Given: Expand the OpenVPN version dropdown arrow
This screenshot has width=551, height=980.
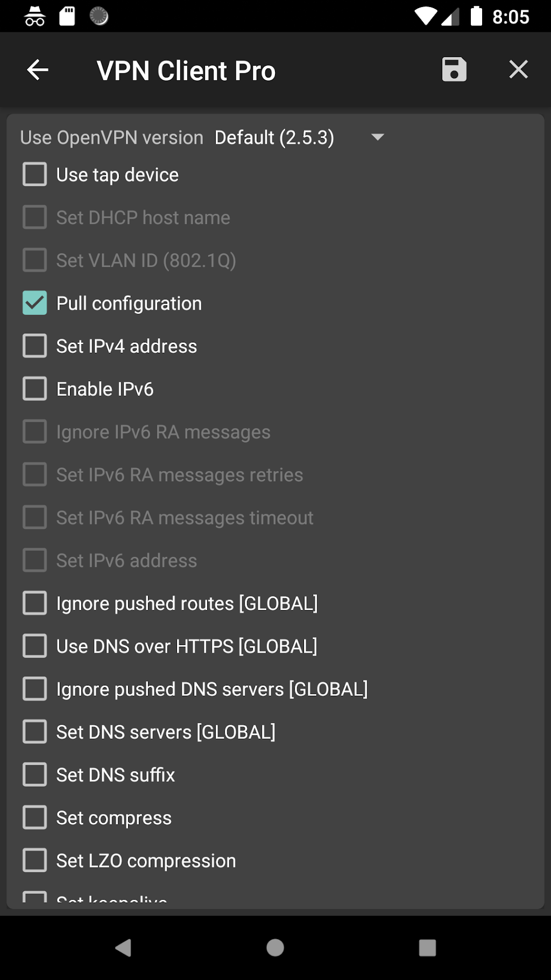Looking at the screenshot, I should click(x=378, y=137).
